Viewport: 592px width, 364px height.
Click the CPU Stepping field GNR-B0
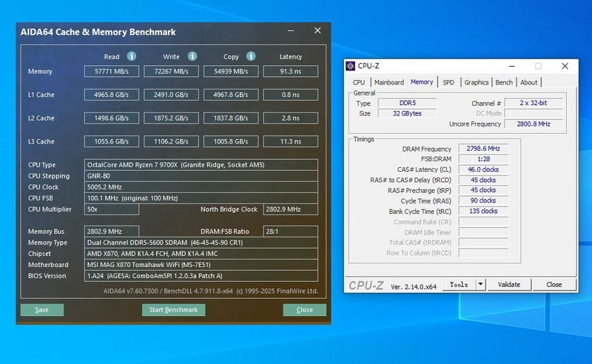click(x=201, y=176)
